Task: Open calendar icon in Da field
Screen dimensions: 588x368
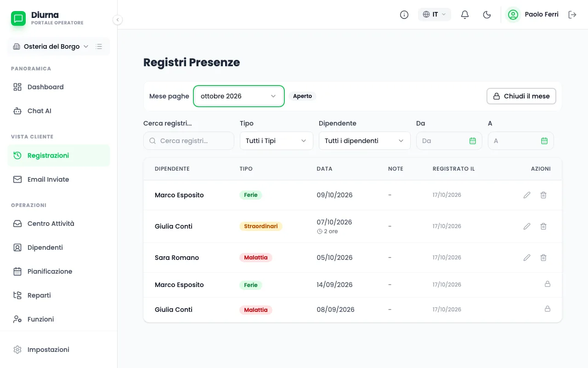Action: click(x=473, y=141)
